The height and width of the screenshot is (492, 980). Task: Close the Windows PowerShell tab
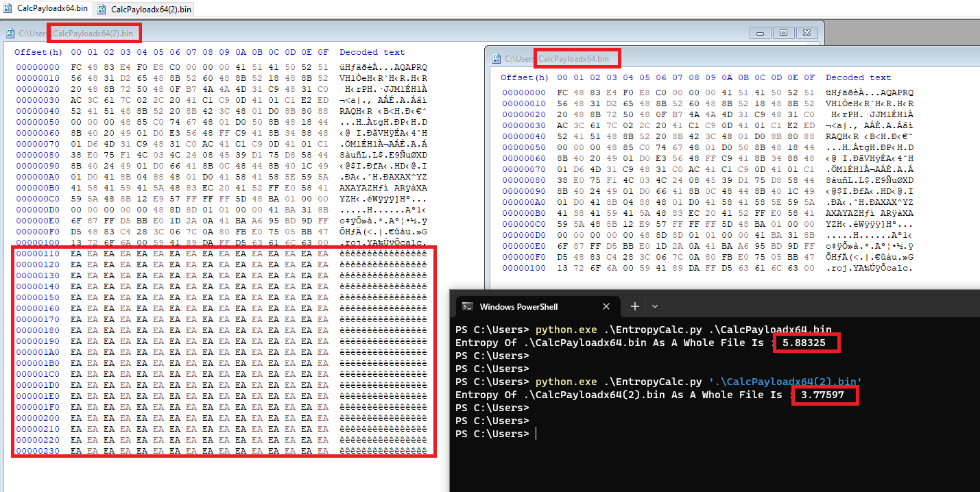pos(606,306)
